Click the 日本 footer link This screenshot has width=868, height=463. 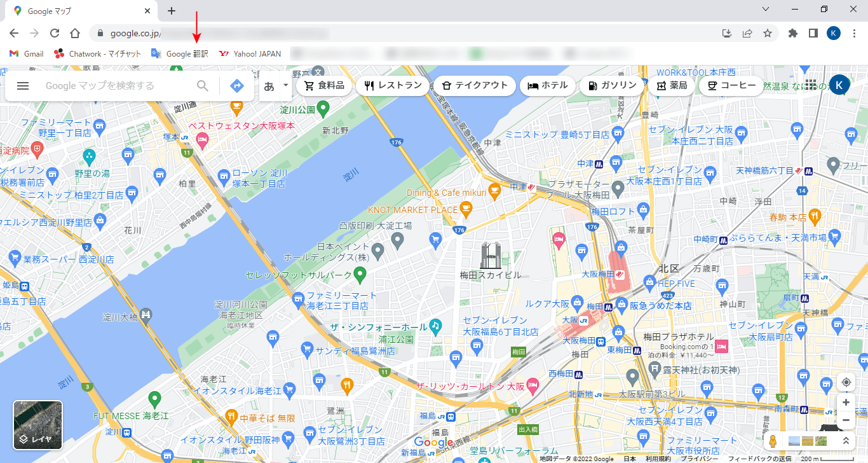click(629, 459)
